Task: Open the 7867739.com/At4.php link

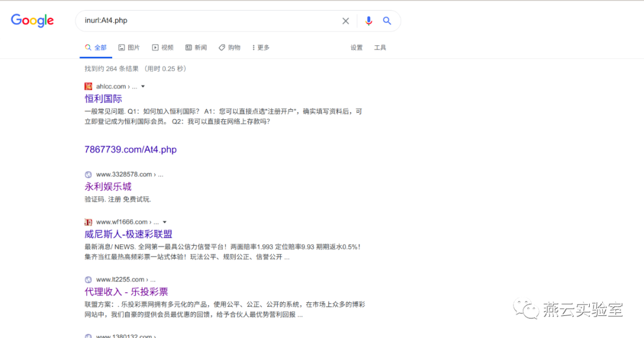Action: 131,150
